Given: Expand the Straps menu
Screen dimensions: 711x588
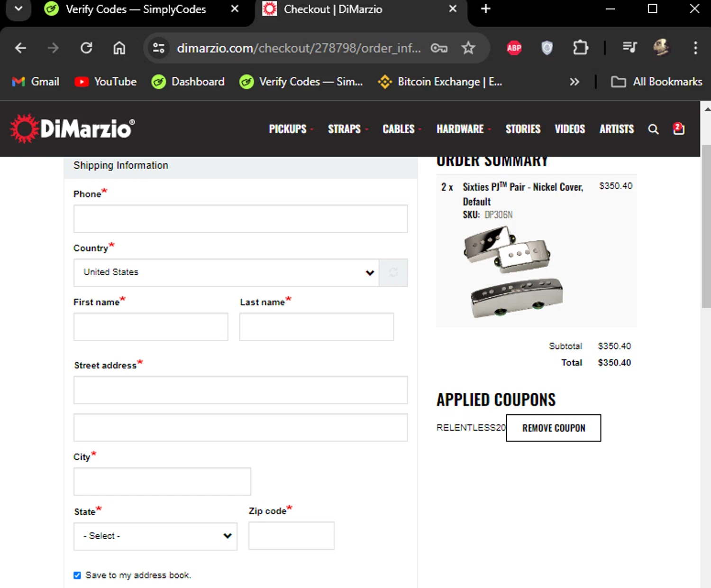Looking at the screenshot, I should pos(347,129).
